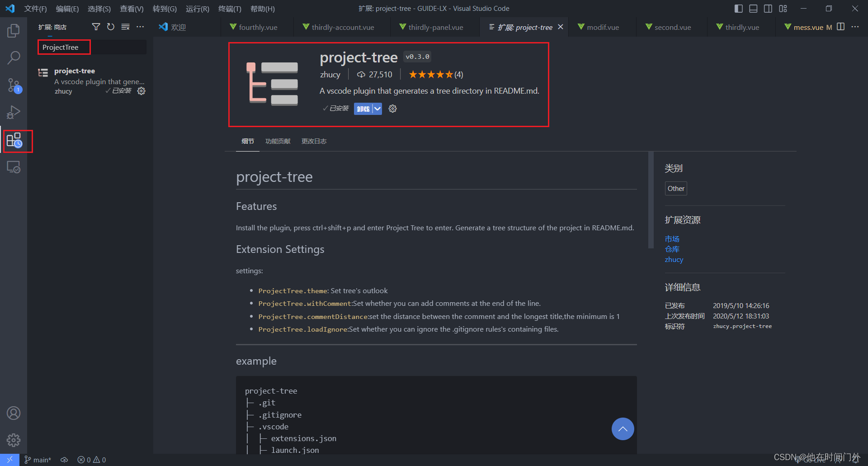The height and width of the screenshot is (466, 868).
Task: Publish changes cloud icon in status bar
Action: (x=64, y=460)
